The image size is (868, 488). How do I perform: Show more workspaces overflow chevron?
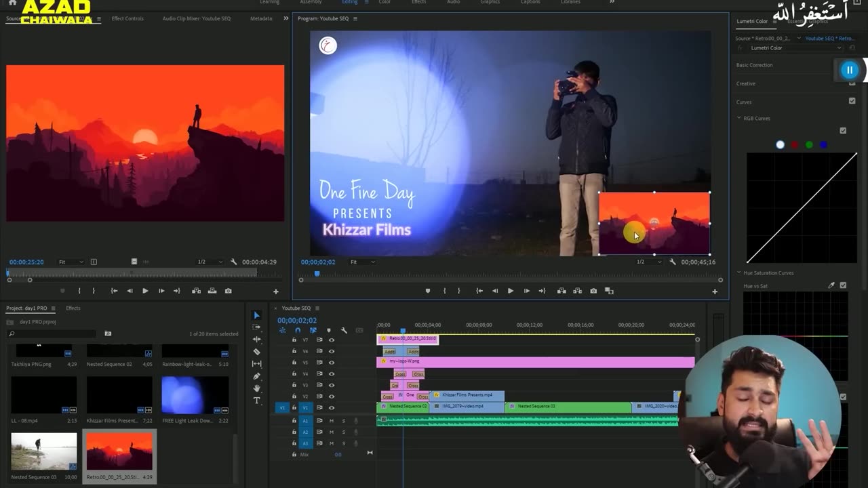[x=612, y=2]
